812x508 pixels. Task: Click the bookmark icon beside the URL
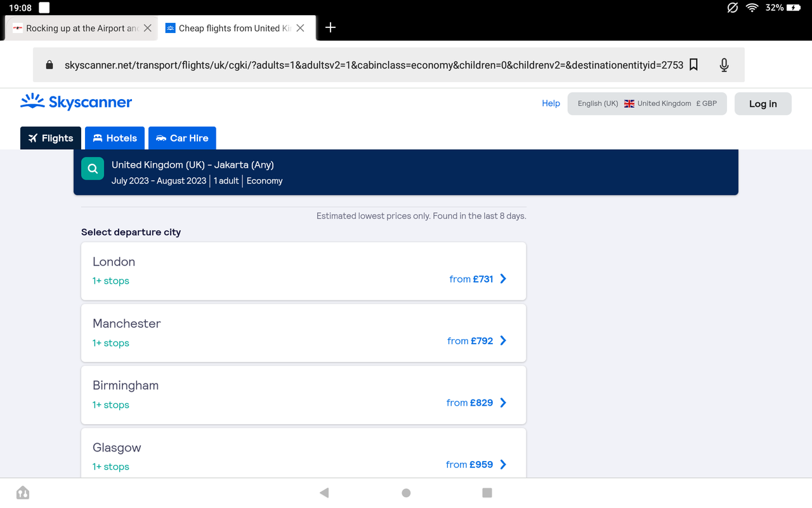tap(693, 64)
